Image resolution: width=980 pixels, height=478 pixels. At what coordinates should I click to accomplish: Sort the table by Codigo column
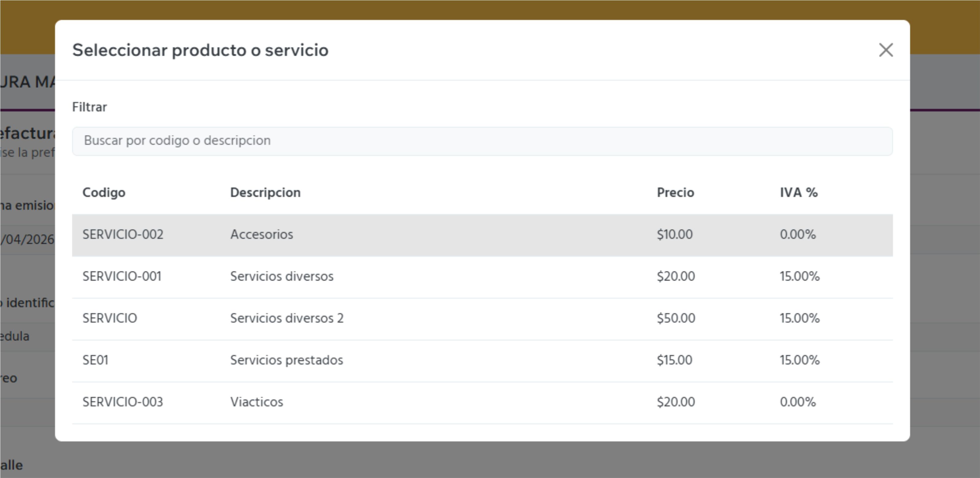[103, 192]
